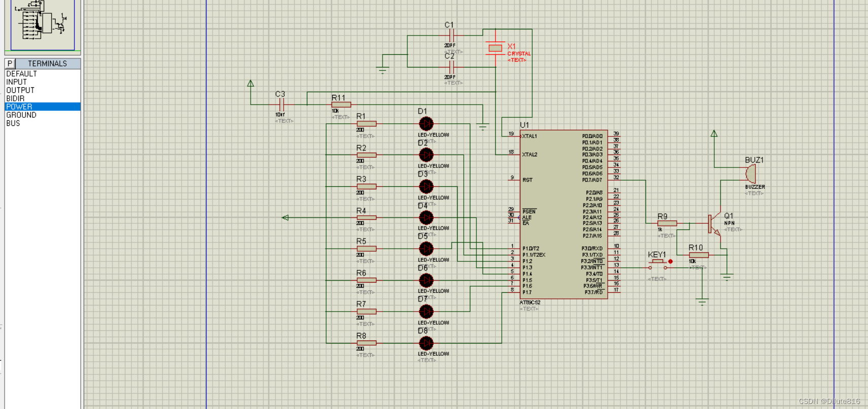868x409 pixels.
Task: Click the power terminal above C3
Action: (x=251, y=84)
